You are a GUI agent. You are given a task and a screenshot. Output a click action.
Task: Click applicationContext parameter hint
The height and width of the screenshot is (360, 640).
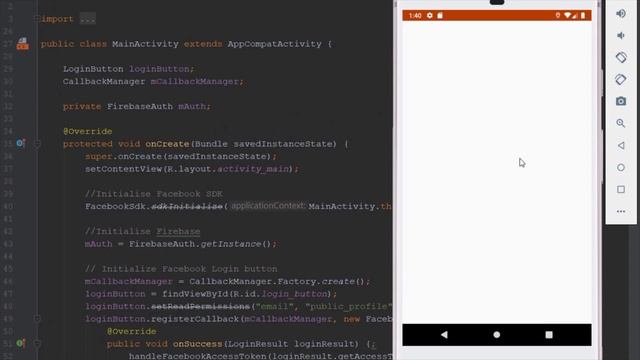click(268, 206)
